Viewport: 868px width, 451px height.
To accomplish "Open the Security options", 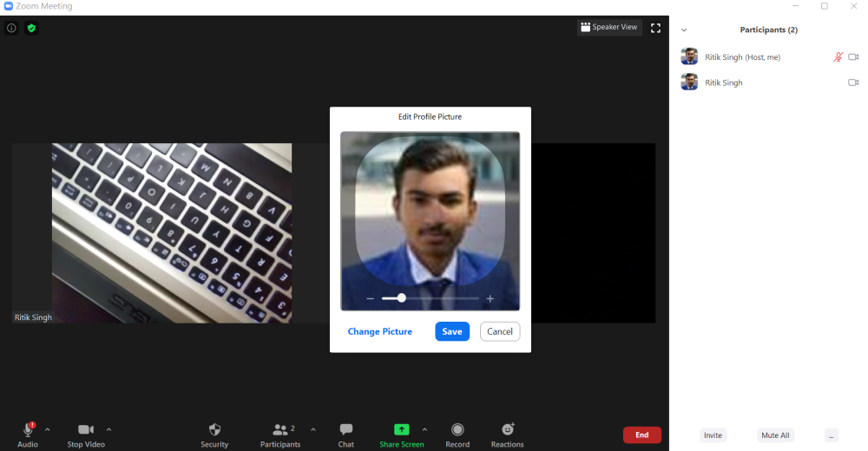I will pos(214,435).
